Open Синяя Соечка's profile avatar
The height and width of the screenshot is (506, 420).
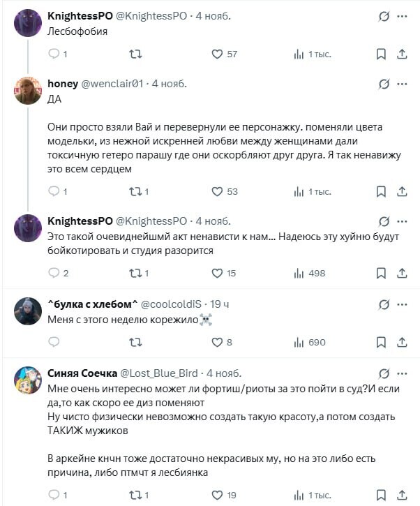(28, 380)
